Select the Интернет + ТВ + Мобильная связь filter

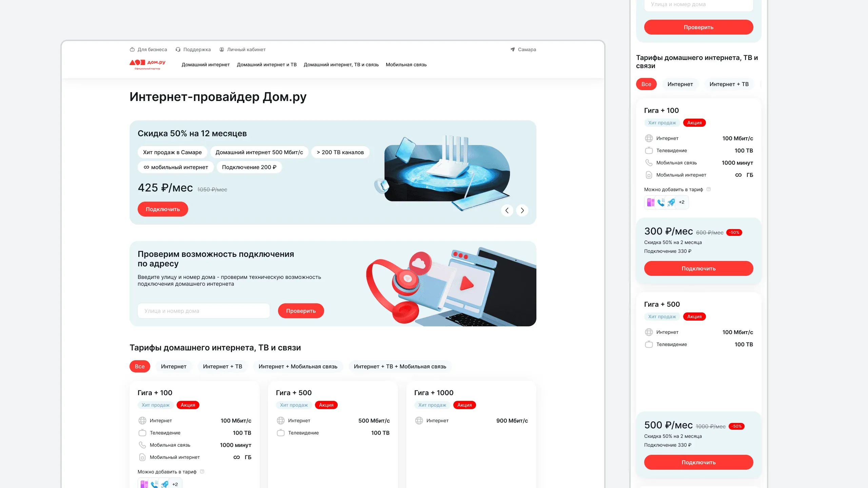click(400, 366)
